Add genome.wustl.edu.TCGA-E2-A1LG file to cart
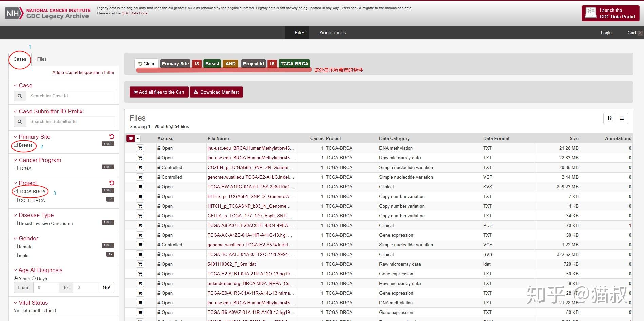This screenshot has height=321, width=644. pyautogui.click(x=140, y=177)
